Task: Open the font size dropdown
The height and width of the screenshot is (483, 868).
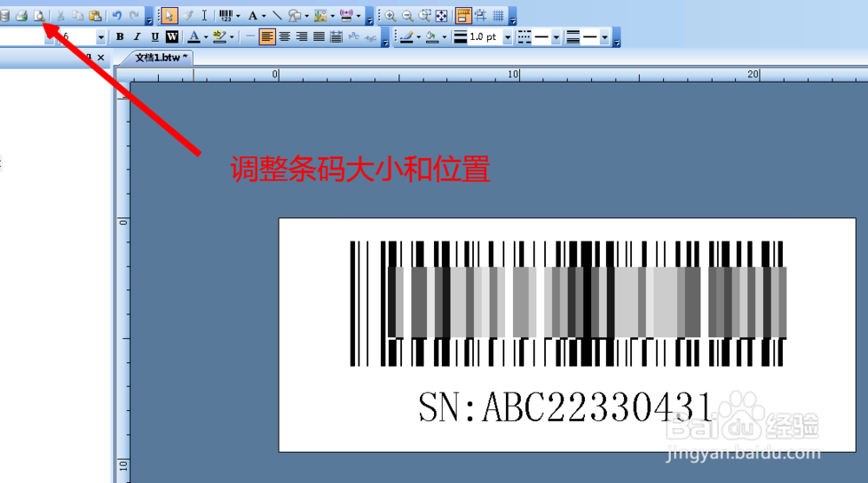Action: click(101, 37)
